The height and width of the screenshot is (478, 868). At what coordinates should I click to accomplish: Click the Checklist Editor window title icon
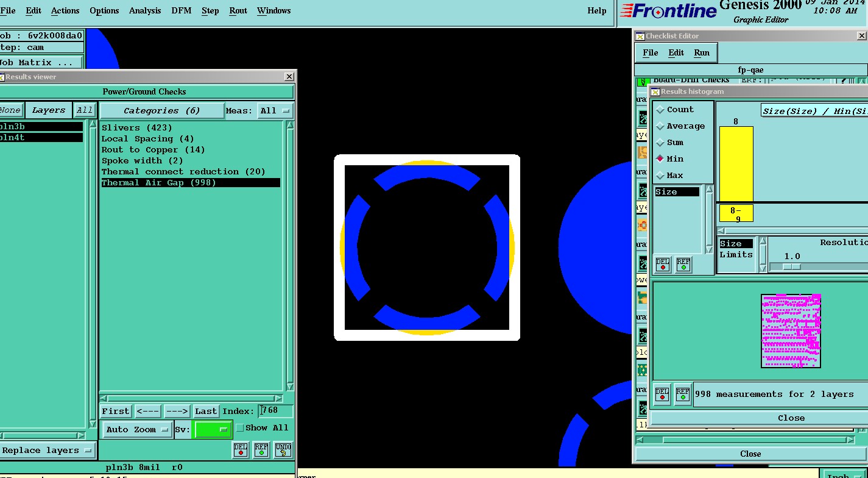coord(640,36)
